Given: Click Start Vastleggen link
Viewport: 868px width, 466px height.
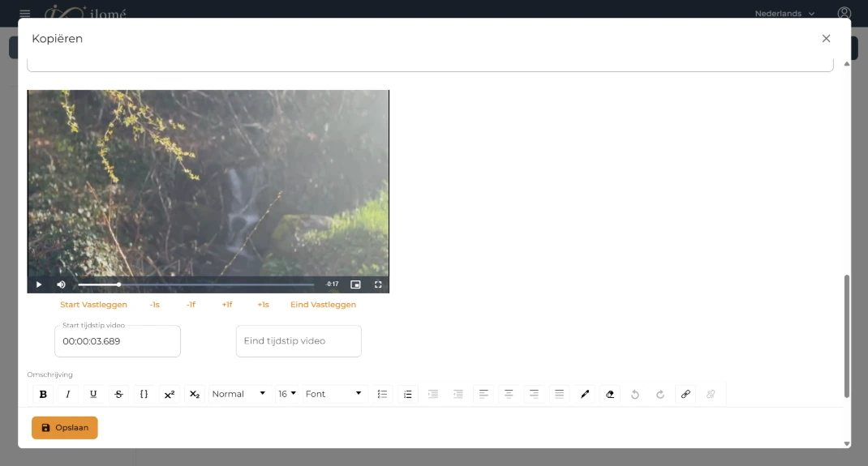Looking at the screenshot, I should pos(93,305).
